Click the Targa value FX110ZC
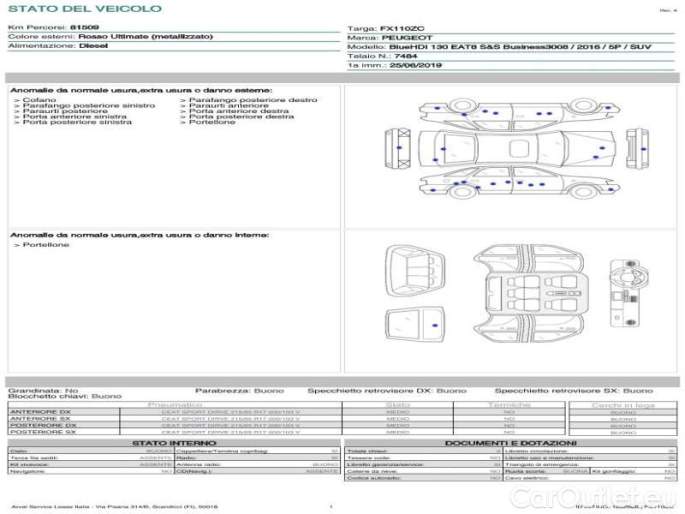Image resolution: width=685 pixels, height=514 pixels. [402, 29]
